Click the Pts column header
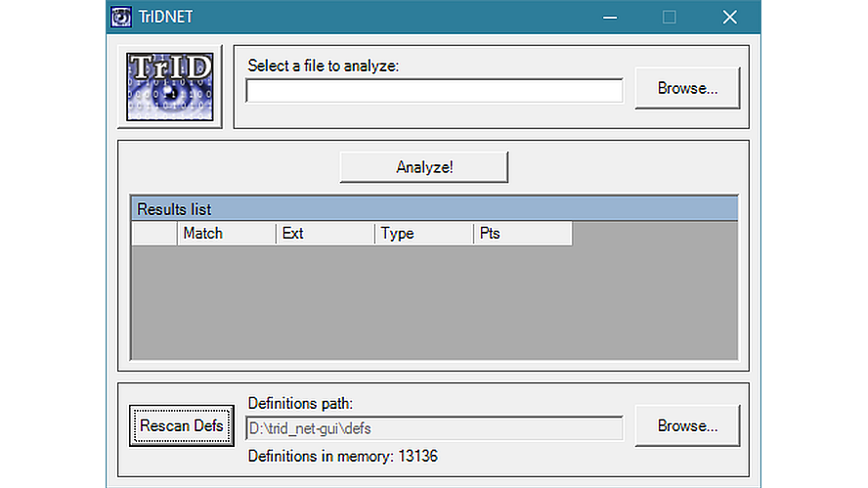868x488 pixels. click(522, 234)
